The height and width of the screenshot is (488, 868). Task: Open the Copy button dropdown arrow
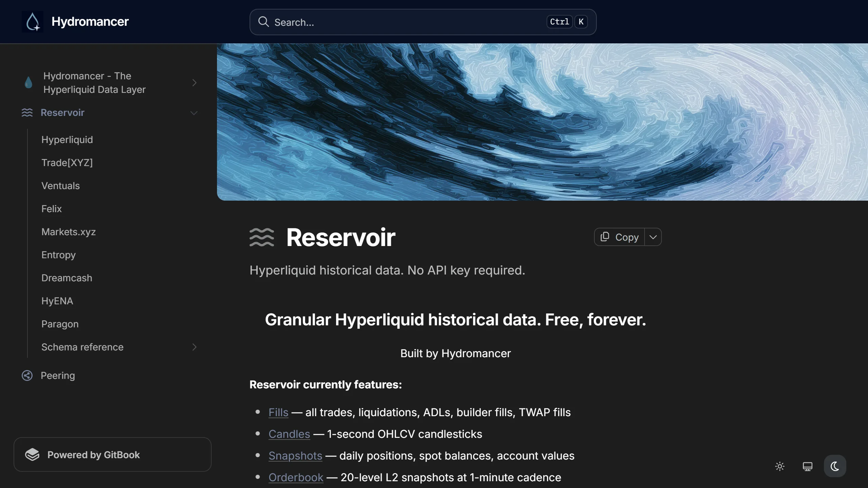pyautogui.click(x=653, y=237)
